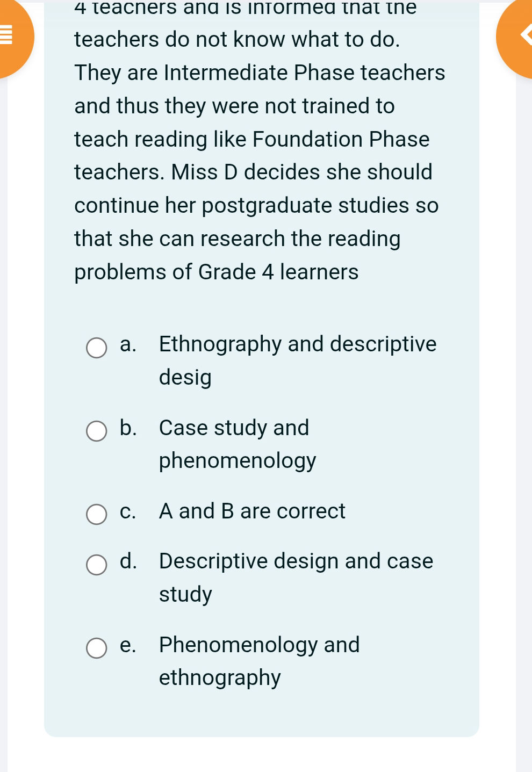
Task: Select radio option a Ethnography and descriptive
Action: [97, 348]
